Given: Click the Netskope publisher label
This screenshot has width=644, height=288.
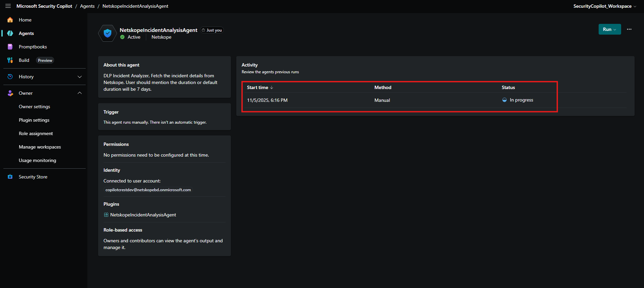Looking at the screenshot, I should click(161, 37).
